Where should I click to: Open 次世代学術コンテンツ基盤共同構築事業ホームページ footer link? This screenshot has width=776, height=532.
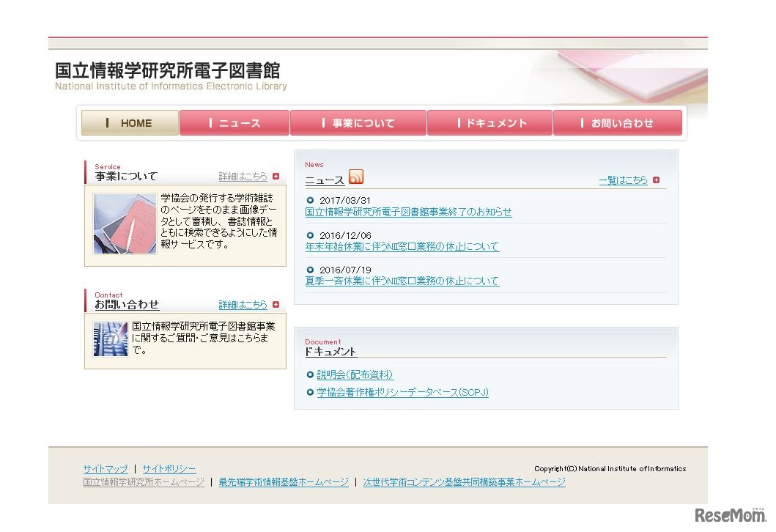465,482
